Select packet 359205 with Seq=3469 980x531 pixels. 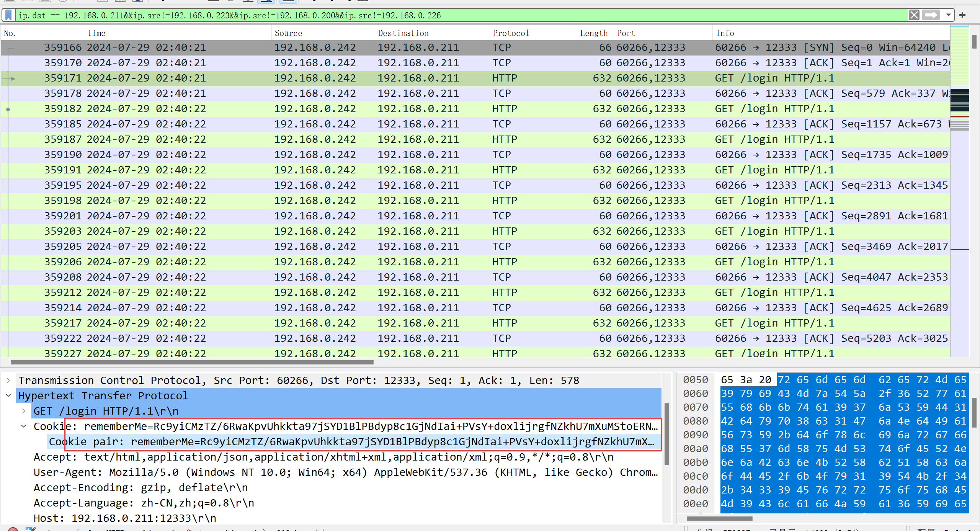click(475, 247)
